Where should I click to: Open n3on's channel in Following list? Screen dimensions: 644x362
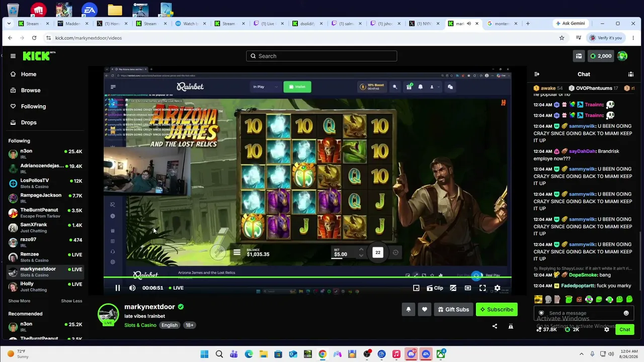coord(45,154)
